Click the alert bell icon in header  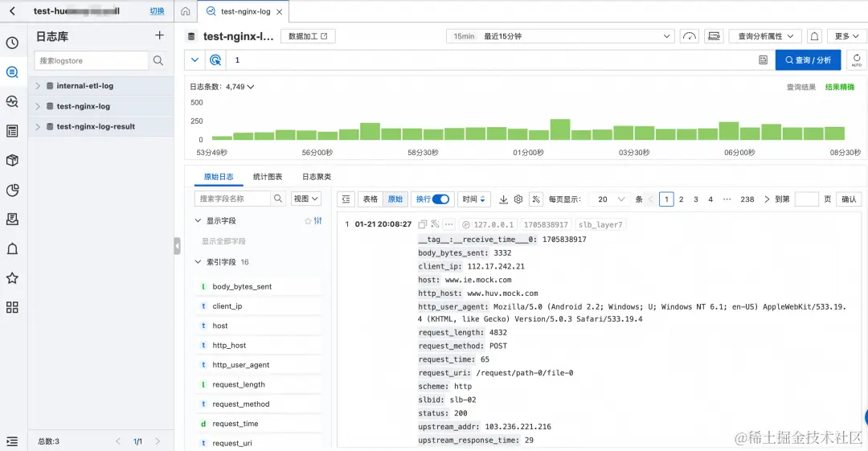click(814, 36)
